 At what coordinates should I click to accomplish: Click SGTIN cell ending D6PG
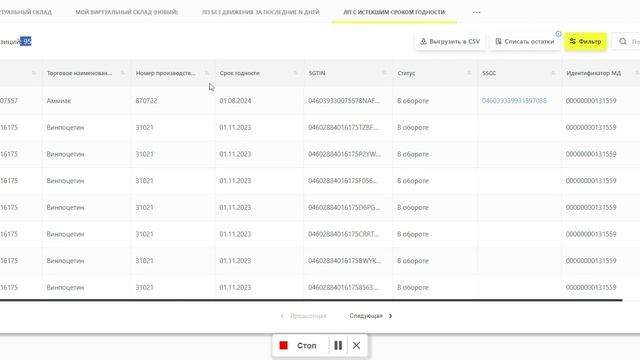click(x=344, y=208)
